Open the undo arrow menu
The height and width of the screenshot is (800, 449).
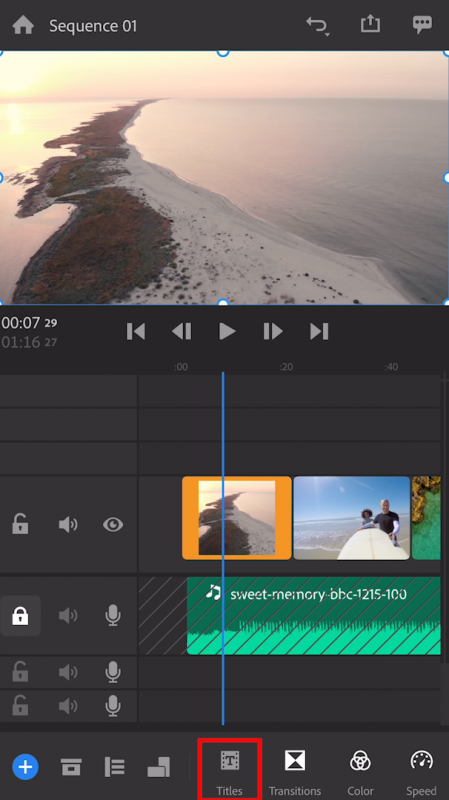pos(317,26)
